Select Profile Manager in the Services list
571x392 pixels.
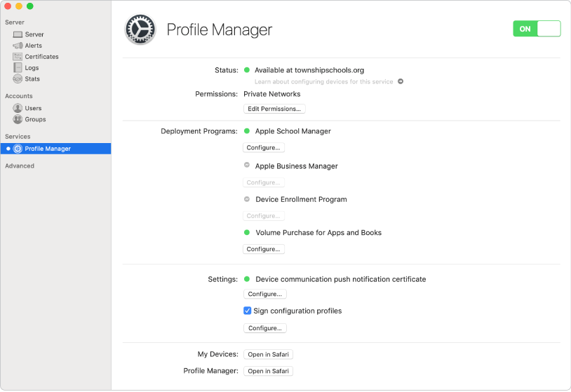(x=48, y=149)
